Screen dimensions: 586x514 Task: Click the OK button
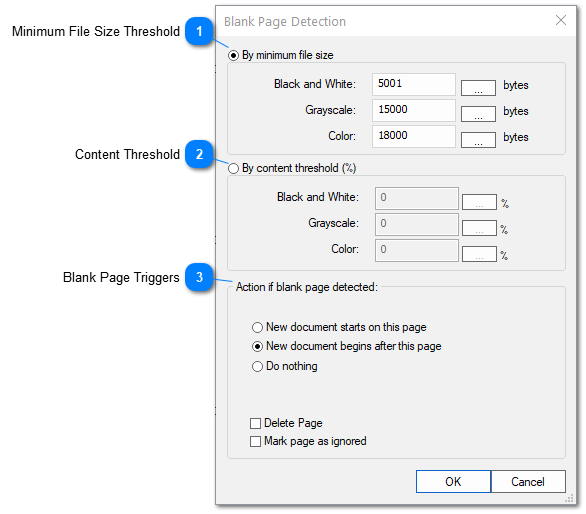click(453, 481)
